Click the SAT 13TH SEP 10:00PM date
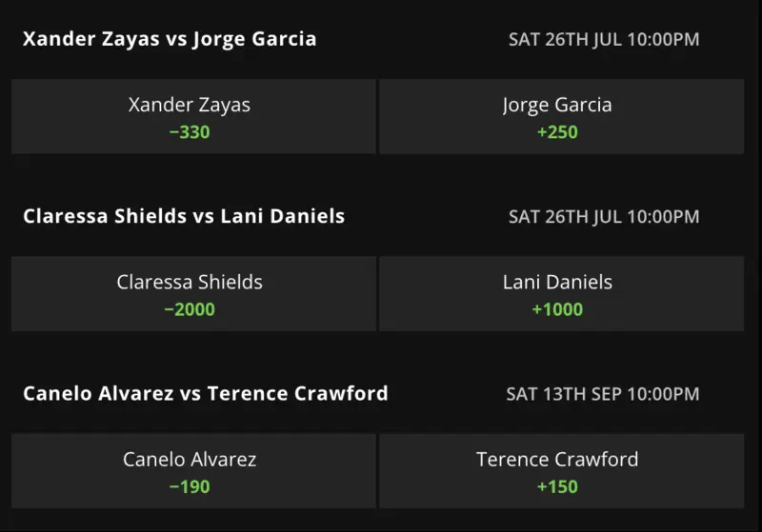The height and width of the screenshot is (532, 762). click(x=604, y=394)
